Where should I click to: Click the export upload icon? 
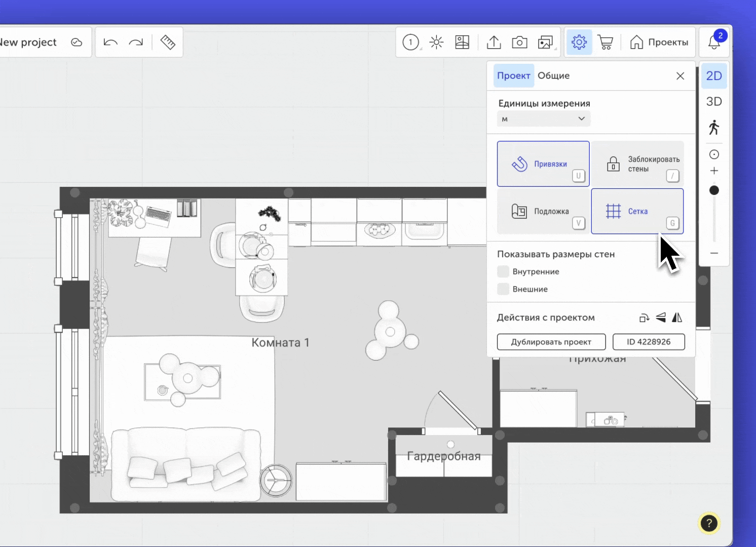coord(494,43)
